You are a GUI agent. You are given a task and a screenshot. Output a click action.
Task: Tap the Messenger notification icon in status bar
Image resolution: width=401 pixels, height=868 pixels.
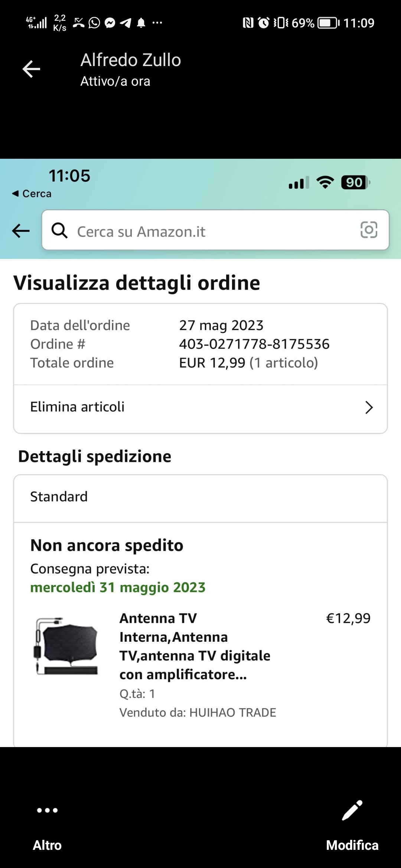point(110,23)
